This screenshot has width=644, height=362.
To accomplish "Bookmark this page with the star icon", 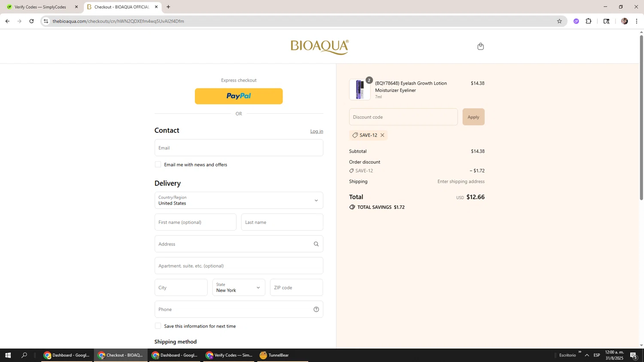I will (559, 21).
